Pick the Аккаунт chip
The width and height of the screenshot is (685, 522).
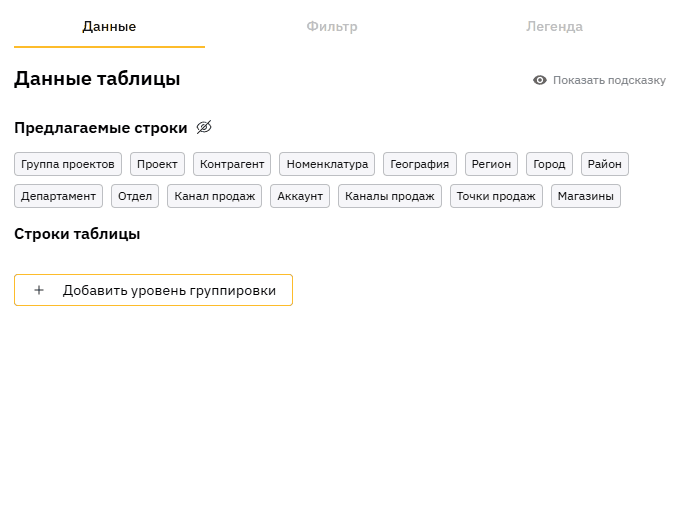pyautogui.click(x=300, y=196)
